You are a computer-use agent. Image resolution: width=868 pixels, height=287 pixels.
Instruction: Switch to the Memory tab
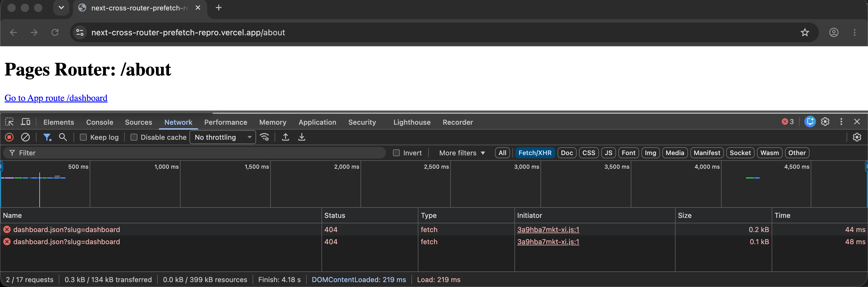click(x=273, y=122)
